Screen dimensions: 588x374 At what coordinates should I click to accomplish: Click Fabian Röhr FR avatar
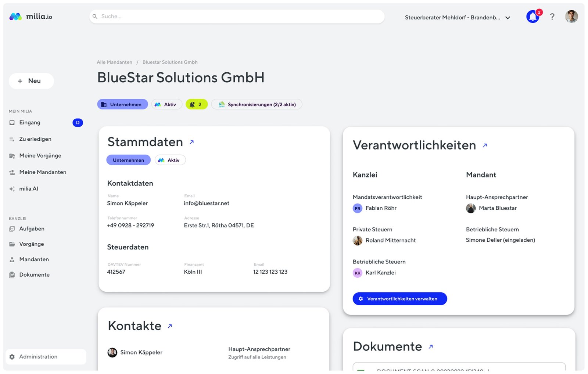358,208
